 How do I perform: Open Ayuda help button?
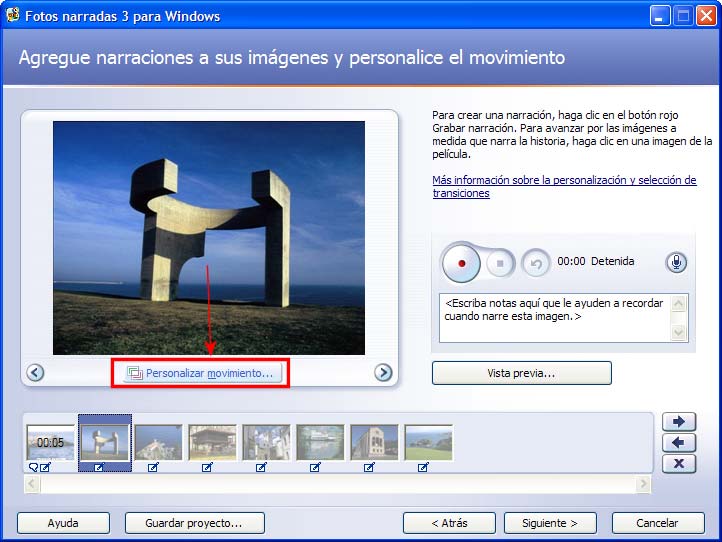tap(63, 523)
